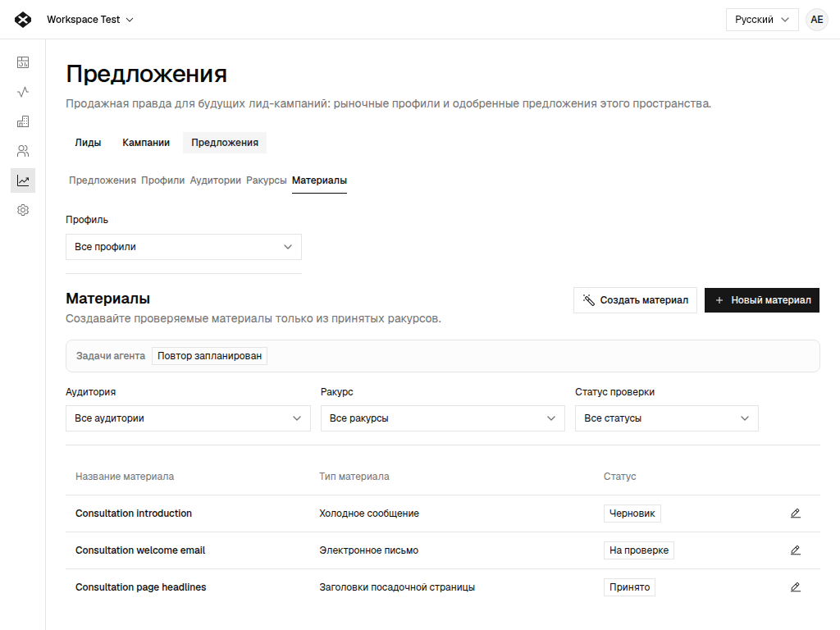Edit the Consultation introduction material
Viewport: 840px width, 630px height.
796,514
